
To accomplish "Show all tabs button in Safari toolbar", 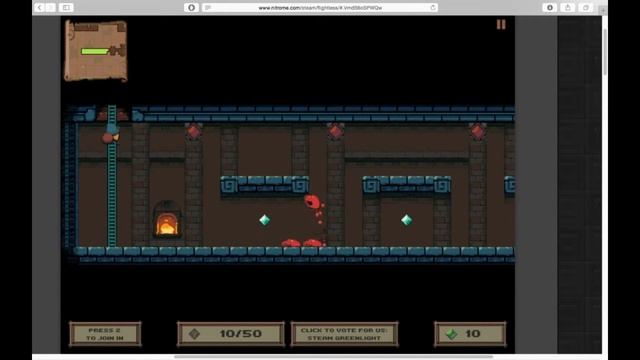I will [x=586, y=7].
